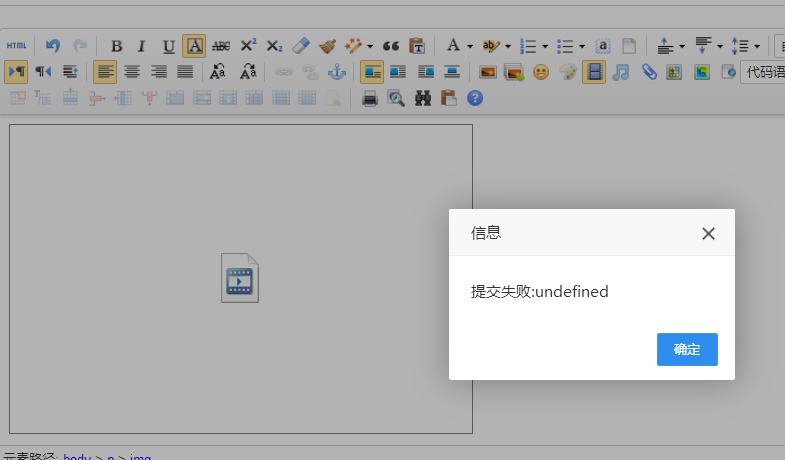
Task: Toggle italic formatting
Action: tap(141, 46)
